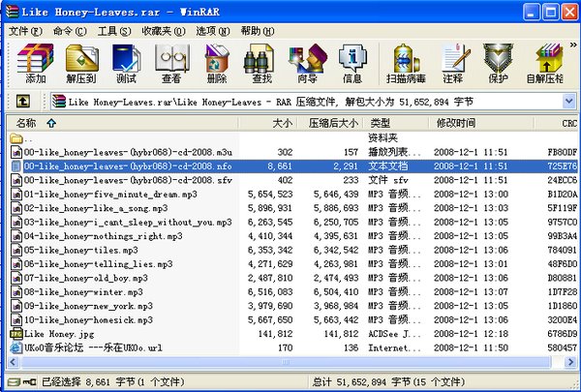Select 08-like_honey-winter.mp3 file name
Viewport: 581px width, 392px height.
[x=83, y=292]
